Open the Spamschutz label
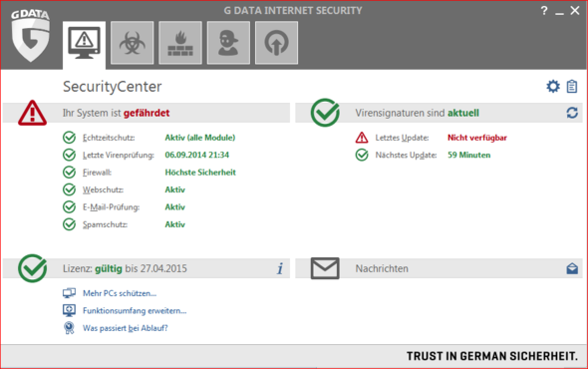588x369 pixels. click(105, 224)
